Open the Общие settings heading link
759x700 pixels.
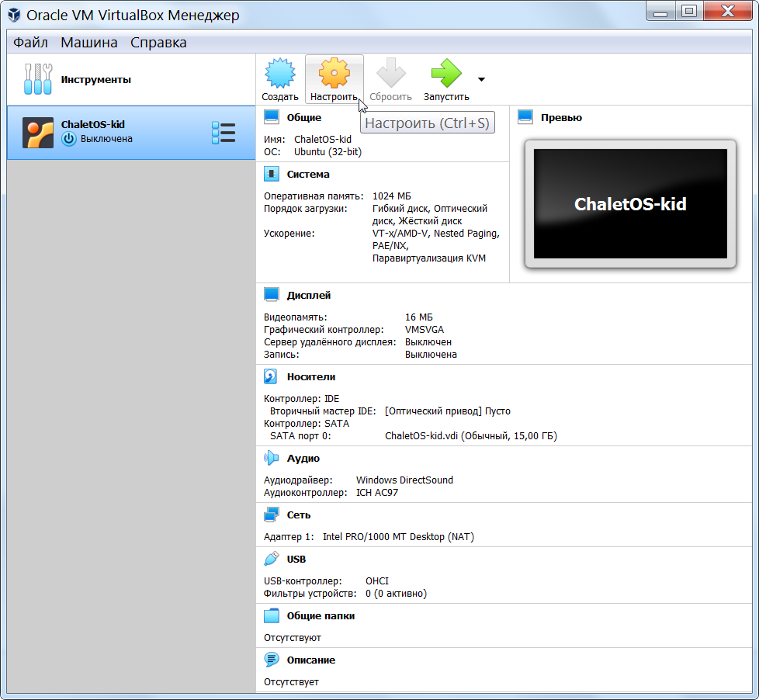[x=304, y=118]
